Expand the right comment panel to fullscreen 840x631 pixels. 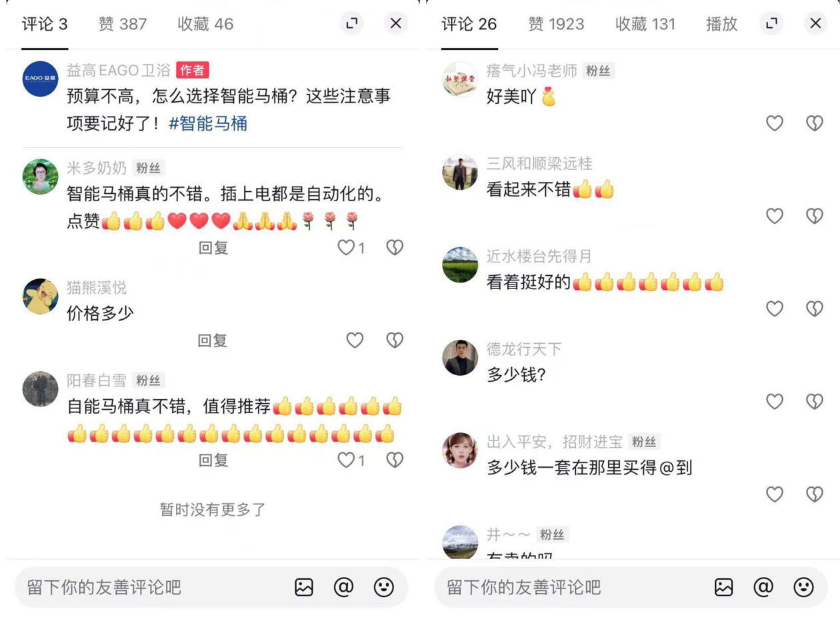coord(772,24)
